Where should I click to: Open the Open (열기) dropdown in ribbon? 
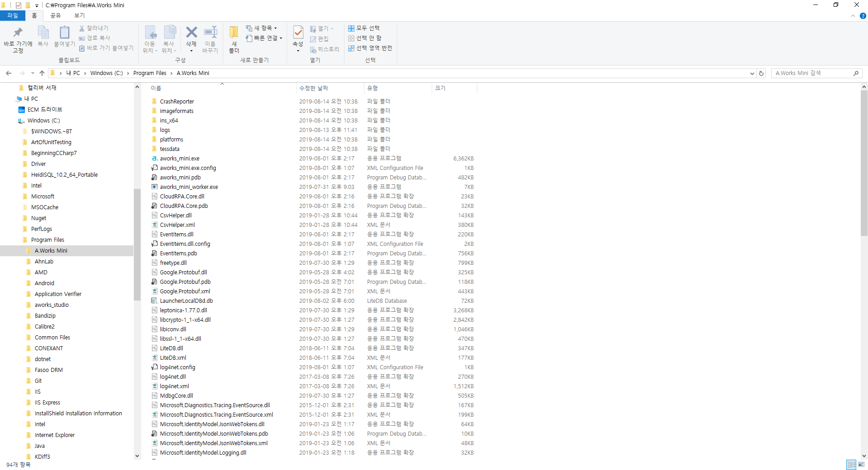click(x=322, y=28)
